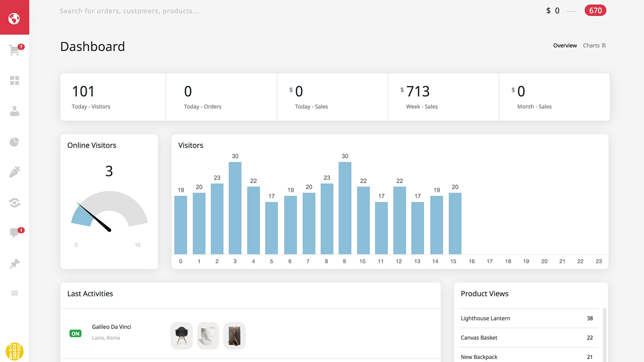The width and height of the screenshot is (644, 362).
Task: Click the yellow SQUARE badge icon
Action: point(14,352)
